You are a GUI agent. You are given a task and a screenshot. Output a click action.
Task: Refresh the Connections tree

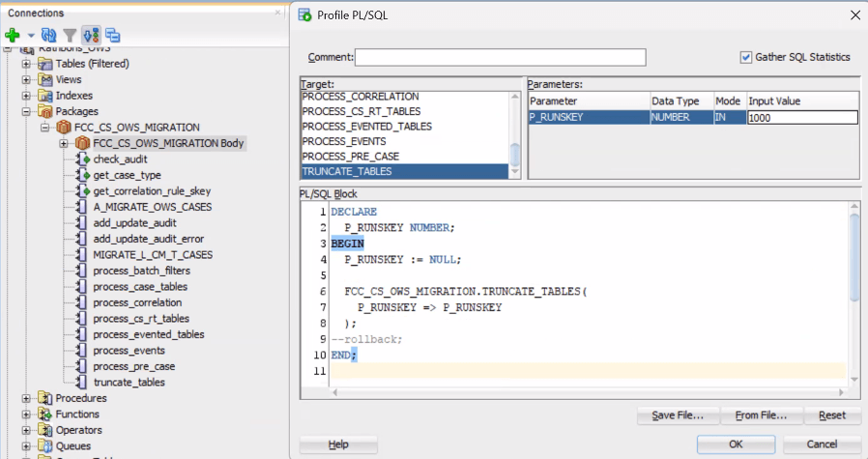48,36
